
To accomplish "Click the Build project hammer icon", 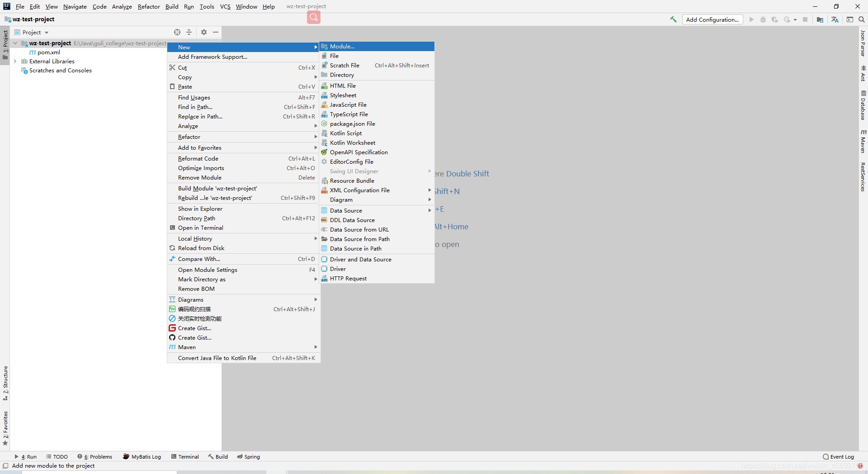I will (673, 19).
